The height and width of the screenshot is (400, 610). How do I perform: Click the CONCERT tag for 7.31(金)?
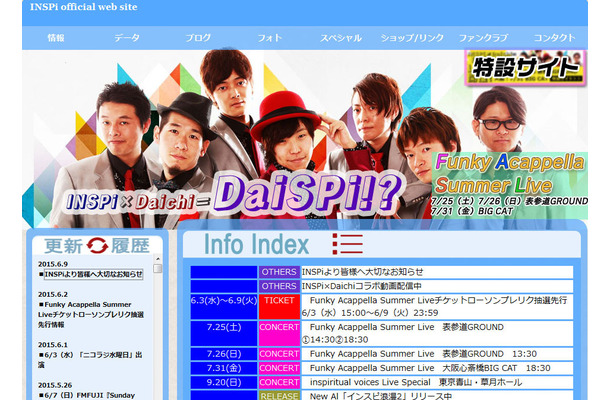[x=279, y=368]
